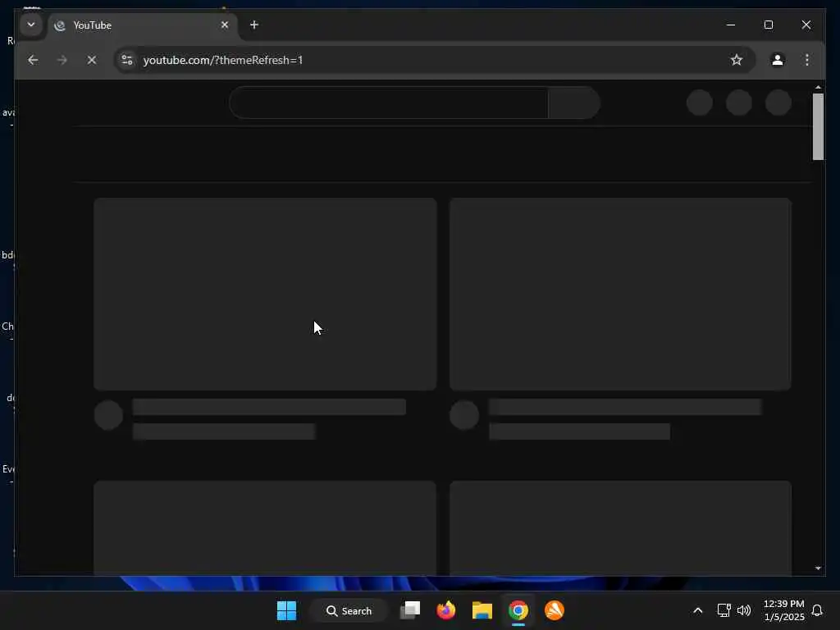Show hidden system tray icons
The width and height of the screenshot is (840, 630).
[697, 610]
